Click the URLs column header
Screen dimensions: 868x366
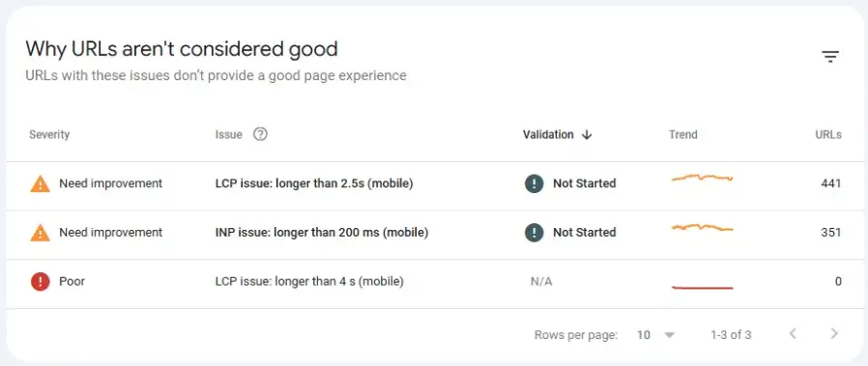pos(828,134)
